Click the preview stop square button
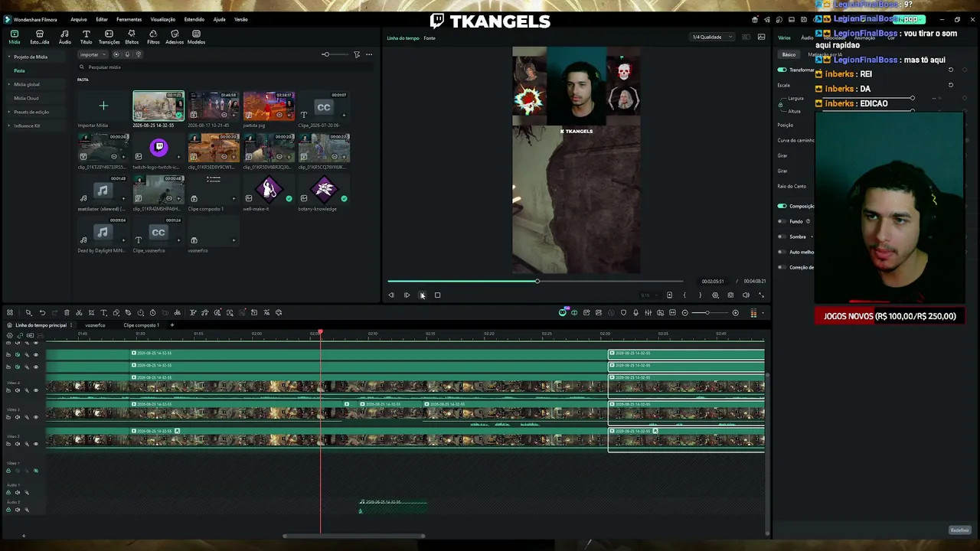The height and width of the screenshot is (551, 980). [x=437, y=295]
